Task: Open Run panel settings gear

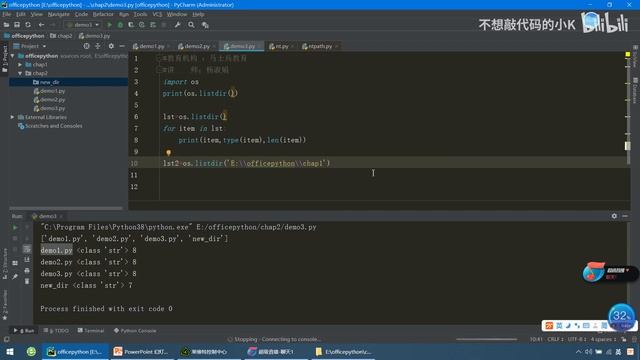Action: pos(614,216)
